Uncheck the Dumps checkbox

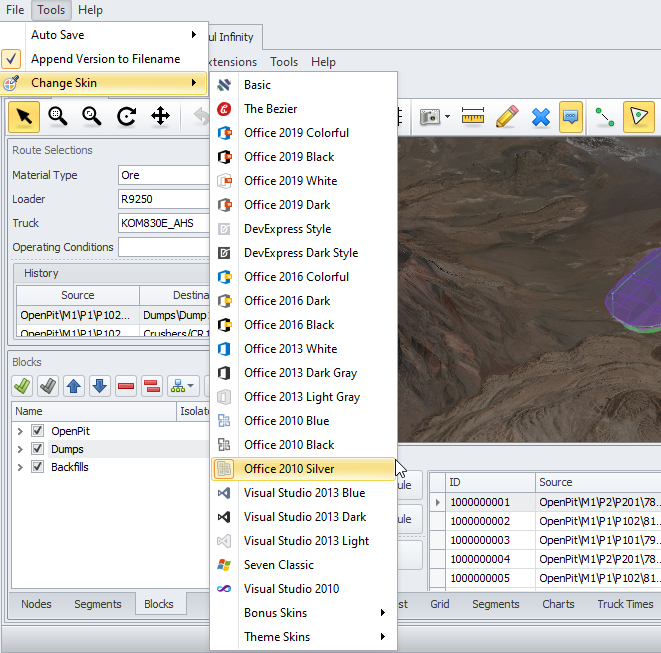click(x=38, y=449)
